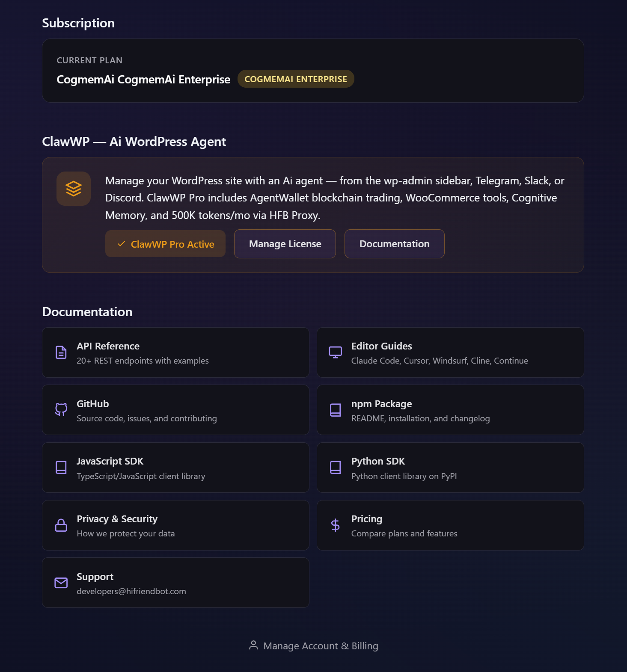The width and height of the screenshot is (627, 672).
Task: Click the API Reference document icon
Action: (61, 352)
